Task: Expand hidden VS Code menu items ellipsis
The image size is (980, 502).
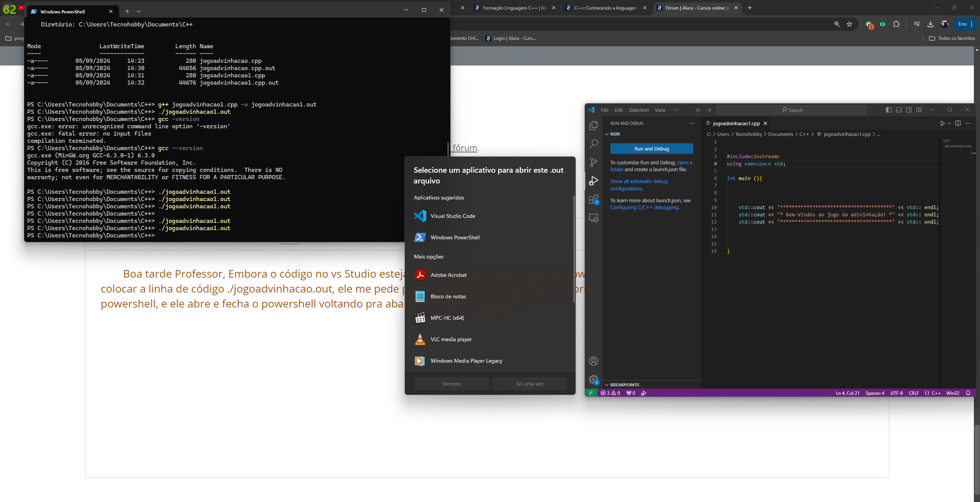Action: [x=676, y=110]
